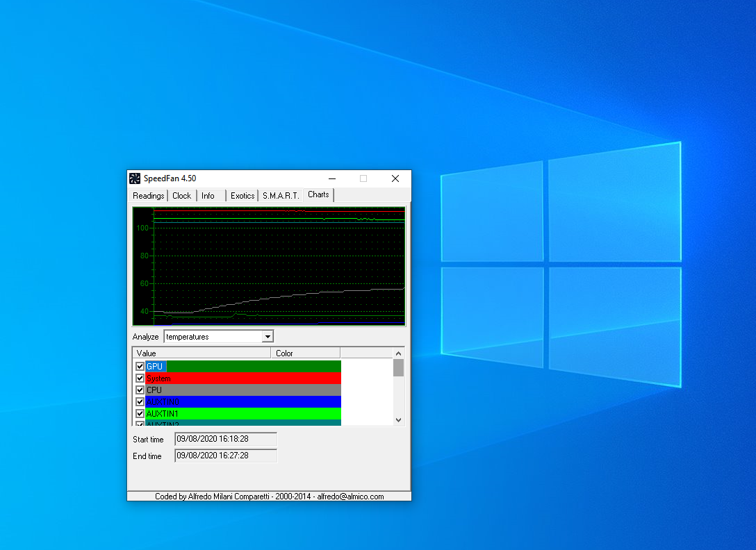The width and height of the screenshot is (756, 550).
Task: Click the Value column header
Action: pos(202,353)
